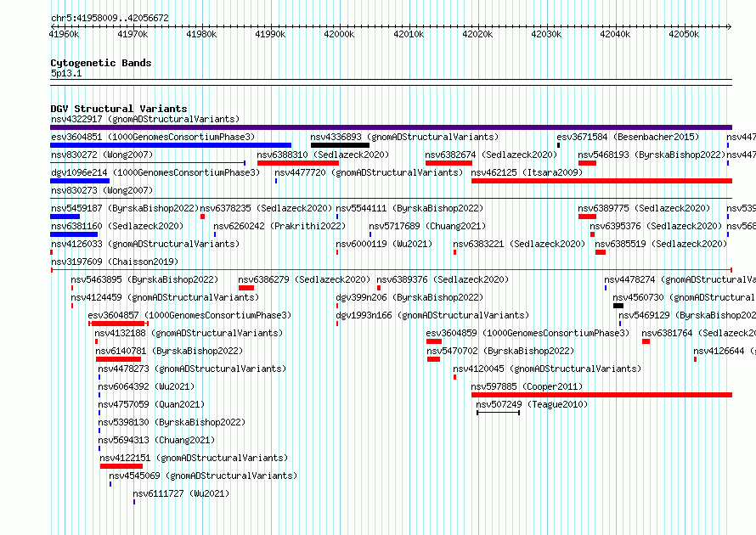Viewport: 756px width, 535px height.
Task: Click the 42040k ruler tick label
Action: [x=615, y=34]
